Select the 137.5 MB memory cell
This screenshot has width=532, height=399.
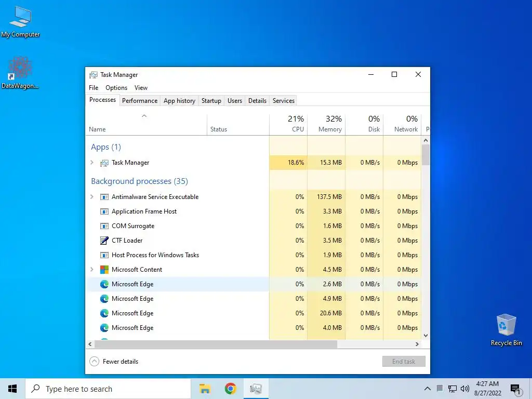coord(326,197)
